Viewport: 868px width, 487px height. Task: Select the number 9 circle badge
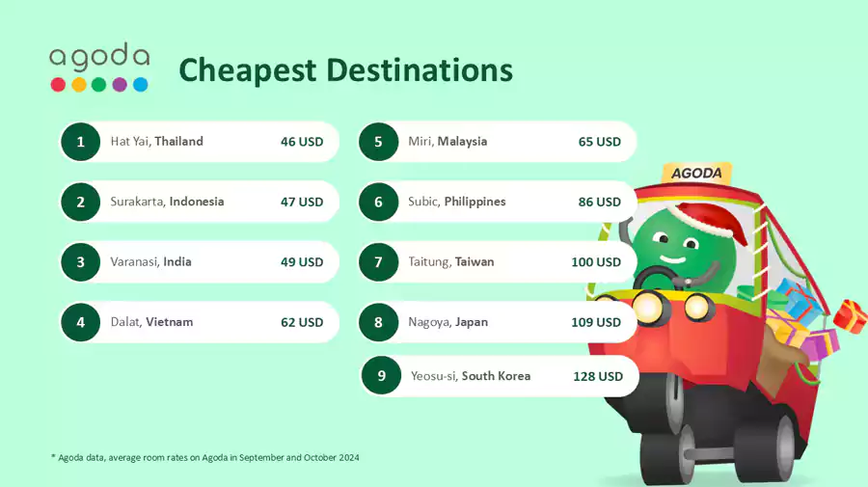(382, 376)
